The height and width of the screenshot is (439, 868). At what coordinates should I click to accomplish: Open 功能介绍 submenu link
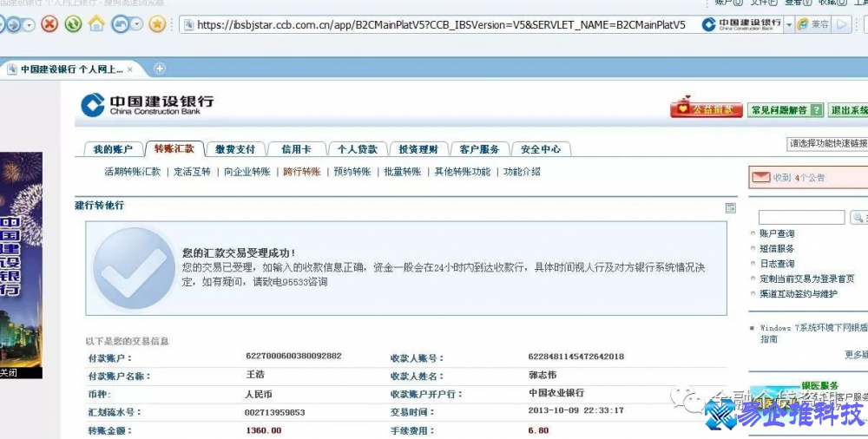coord(522,172)
